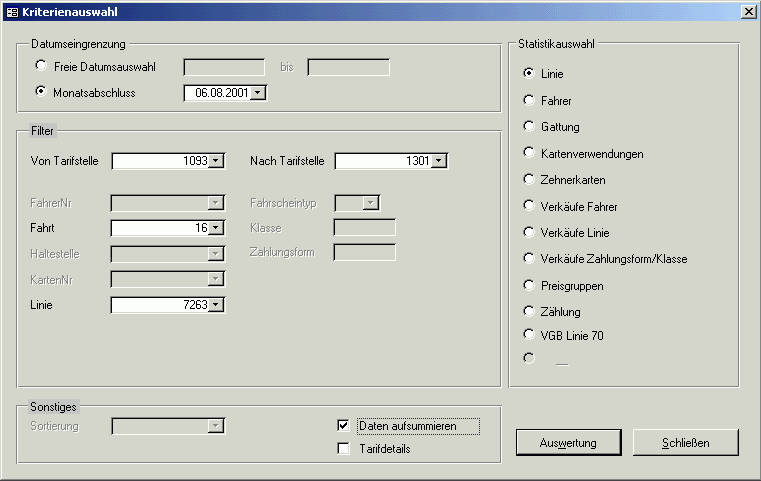This screenshot has height=481, width=761.
Task: Select the Zählung radio option
Action: (529, 311)
